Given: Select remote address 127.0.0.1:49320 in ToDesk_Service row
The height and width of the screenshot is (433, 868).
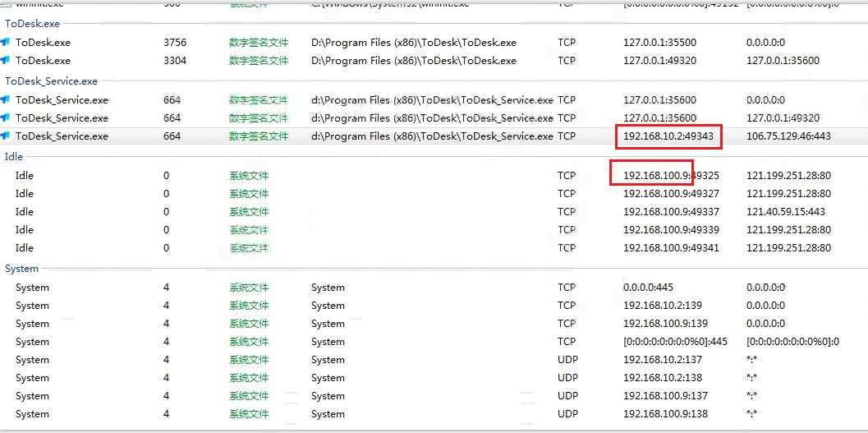Looking at the screenshot, I should click(x=783, y=118).
